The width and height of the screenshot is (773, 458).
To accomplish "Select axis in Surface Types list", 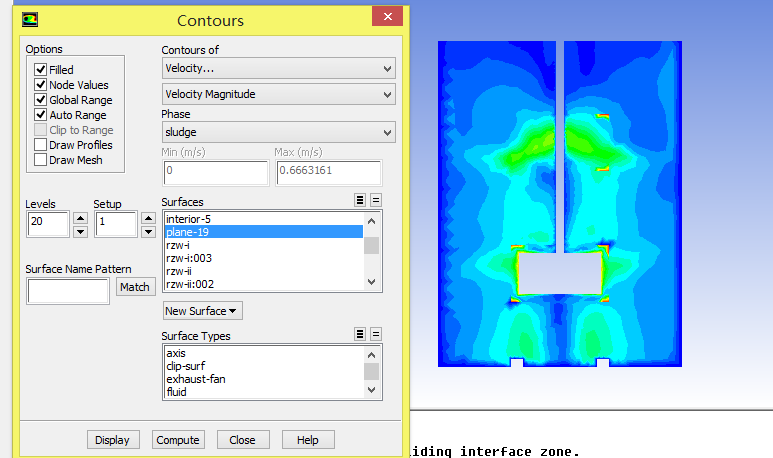I will tap(264, 353).
